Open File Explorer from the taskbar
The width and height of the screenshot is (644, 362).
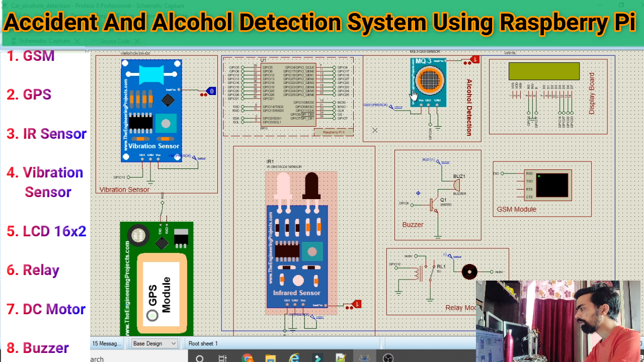tap(271, 358)
